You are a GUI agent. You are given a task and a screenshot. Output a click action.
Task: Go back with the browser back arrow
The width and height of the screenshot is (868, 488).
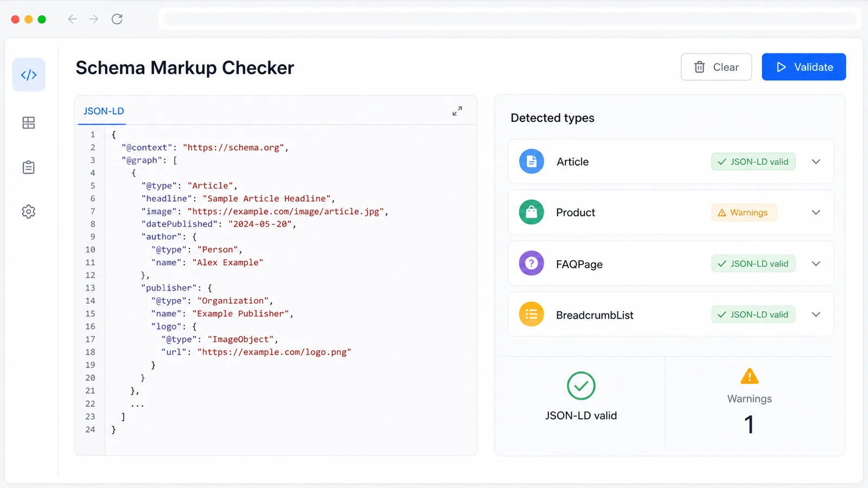(x=72, y=19)
